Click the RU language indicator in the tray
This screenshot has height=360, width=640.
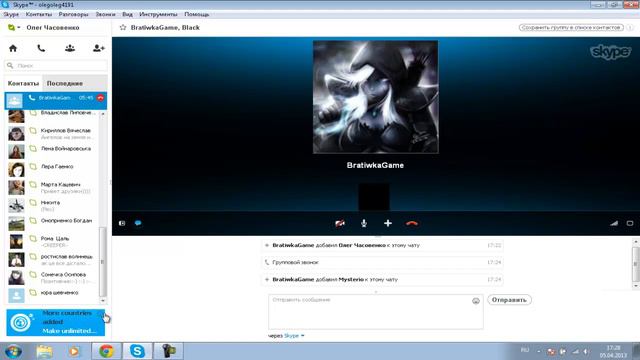[x=525, y=350]
